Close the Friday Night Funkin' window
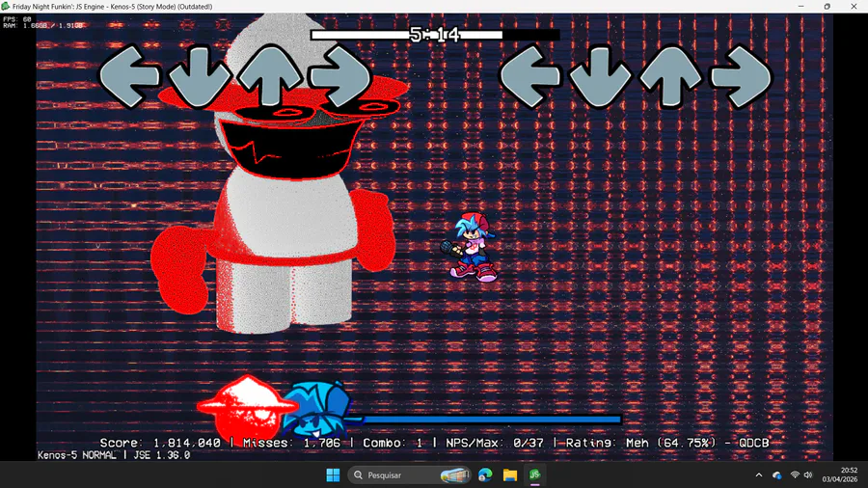 coord(854,6)
